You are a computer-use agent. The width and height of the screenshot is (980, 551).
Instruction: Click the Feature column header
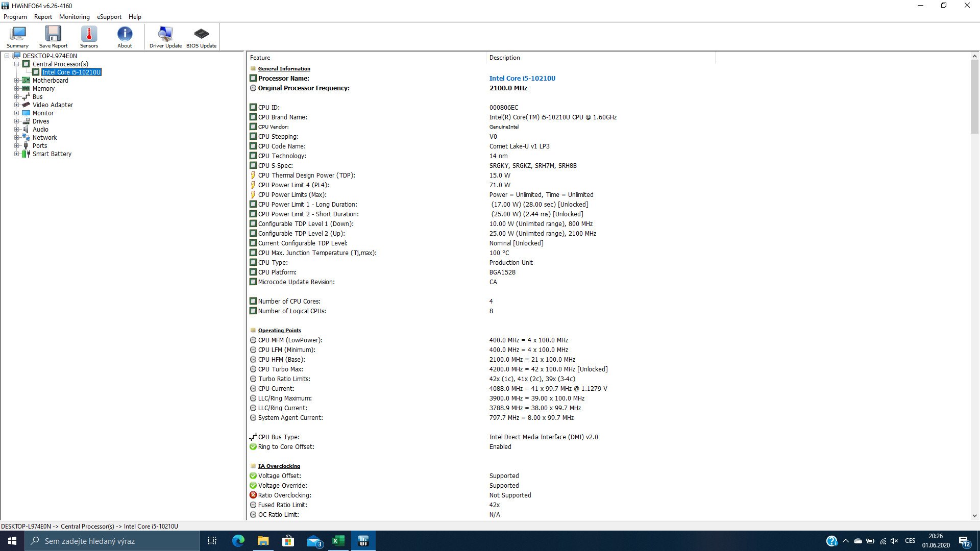[x=366, y=58]
